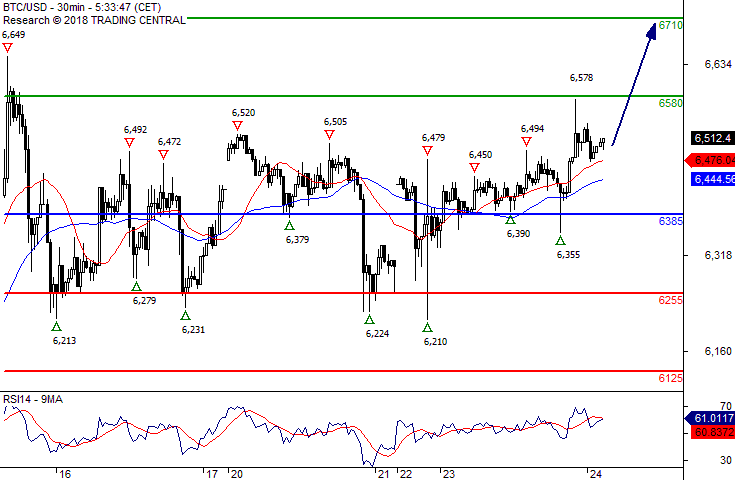Screen dimensions: 735x480
Task: Click the 6,492 peak label
Action: pos(135,129)
